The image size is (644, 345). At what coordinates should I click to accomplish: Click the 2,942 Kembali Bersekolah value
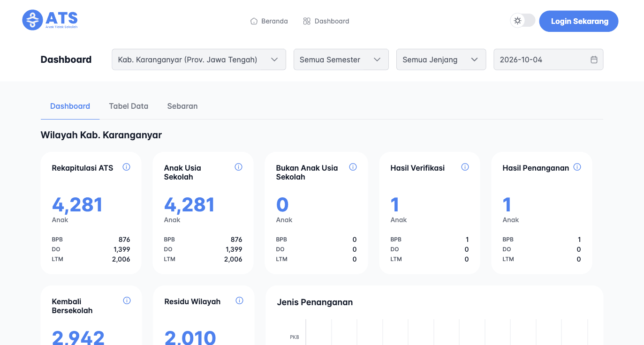tap(78, 337)
